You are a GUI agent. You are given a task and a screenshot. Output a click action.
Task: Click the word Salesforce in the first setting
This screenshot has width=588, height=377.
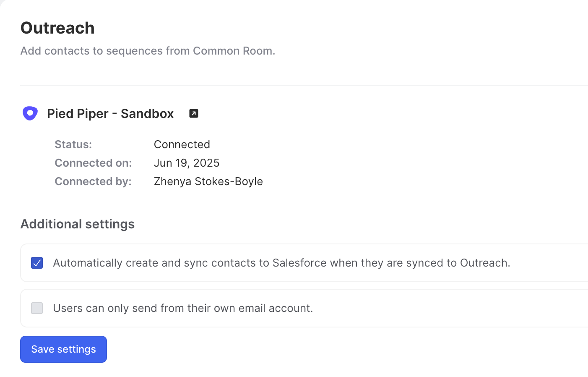(x=299, y=263)
